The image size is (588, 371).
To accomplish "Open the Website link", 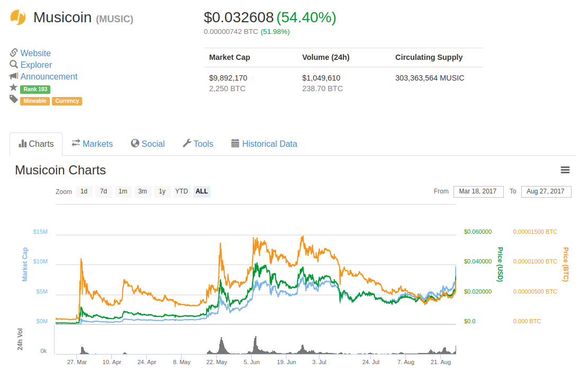I will click(x=35, y=54).
